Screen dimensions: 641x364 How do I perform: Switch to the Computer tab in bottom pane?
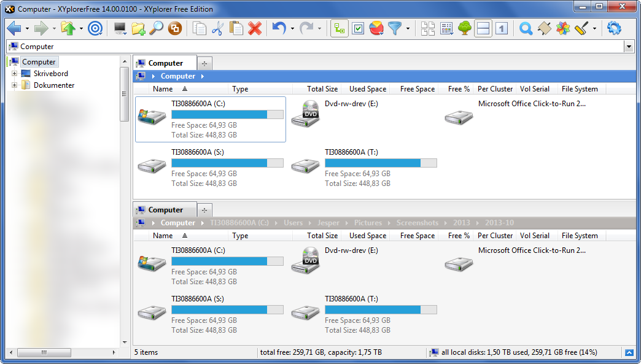(x=165, y=209)
